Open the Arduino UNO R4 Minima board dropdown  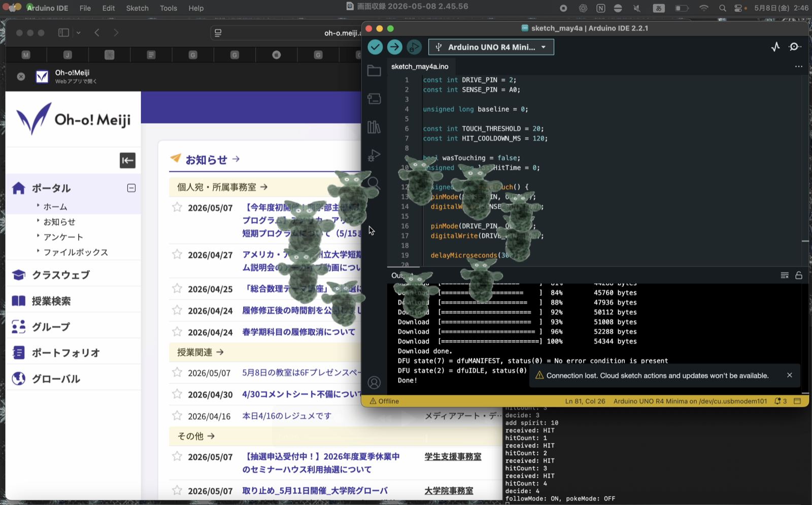click(x=491, y=47)
